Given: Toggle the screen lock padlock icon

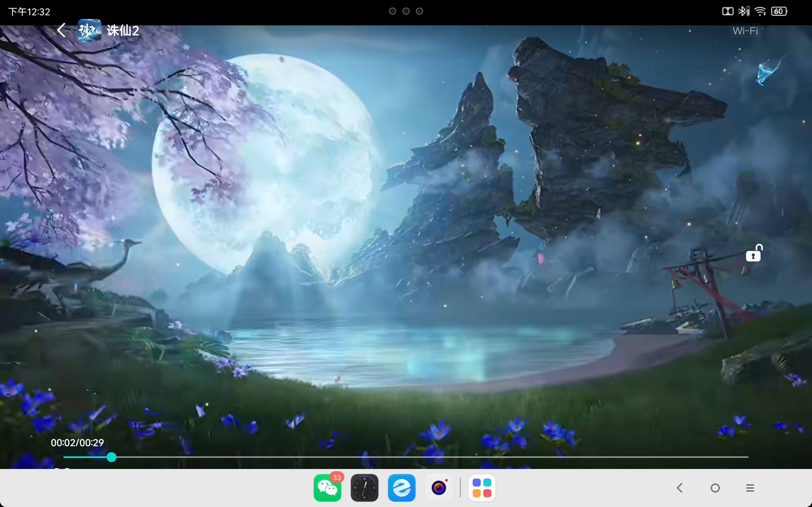Looking at the screenshot, I should click(754, 253).
